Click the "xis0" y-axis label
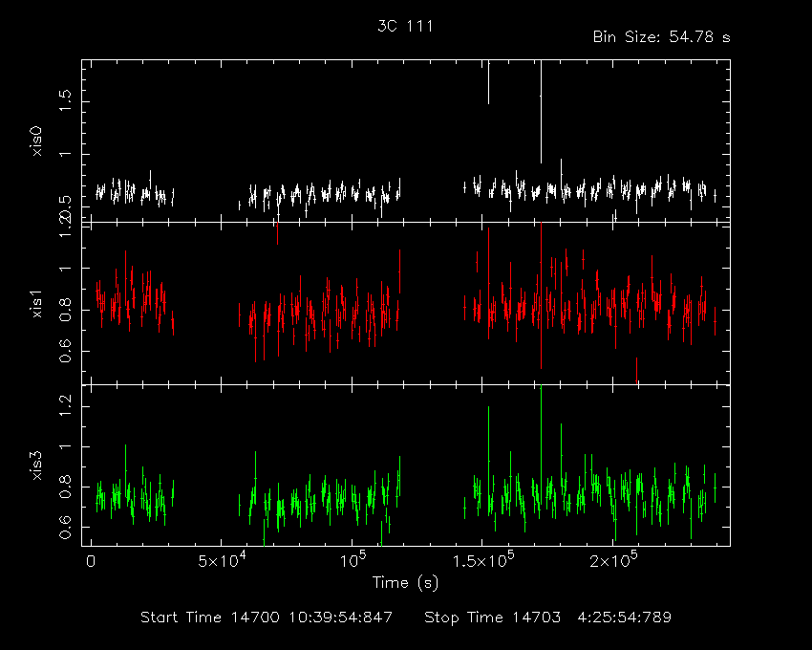This screenshot has height=650, width=812. [36, 141]
